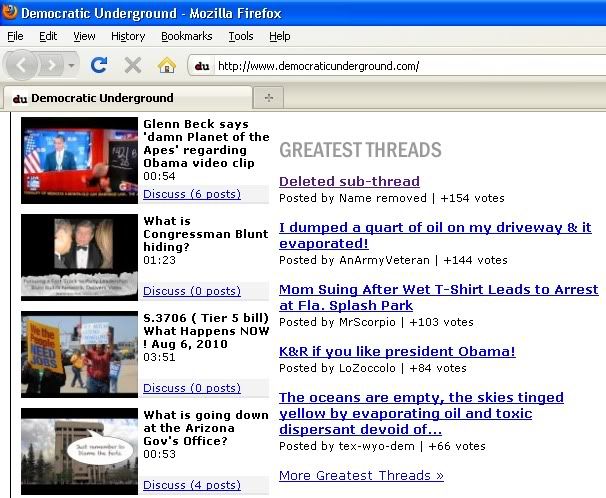Open the View menu
Image resolution: width=606 pixels, height=498 pixels.
pyautogui.click(x=84, y=36)
